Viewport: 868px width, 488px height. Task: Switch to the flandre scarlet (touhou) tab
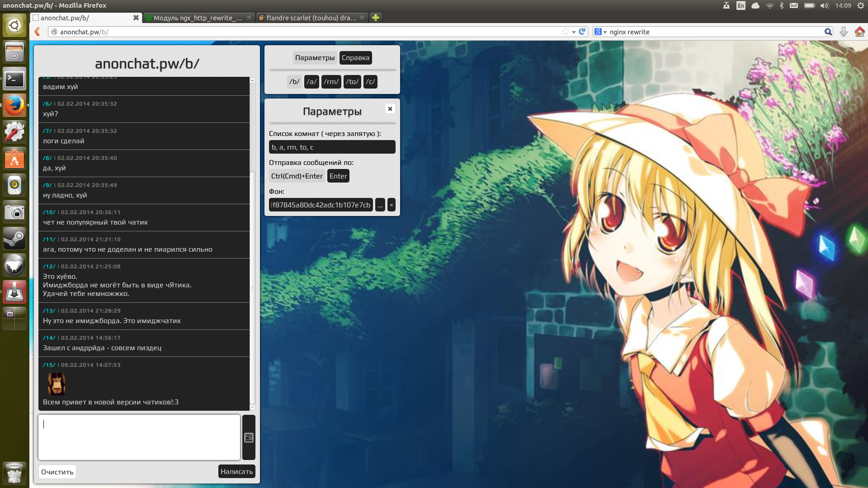point(311,18)
